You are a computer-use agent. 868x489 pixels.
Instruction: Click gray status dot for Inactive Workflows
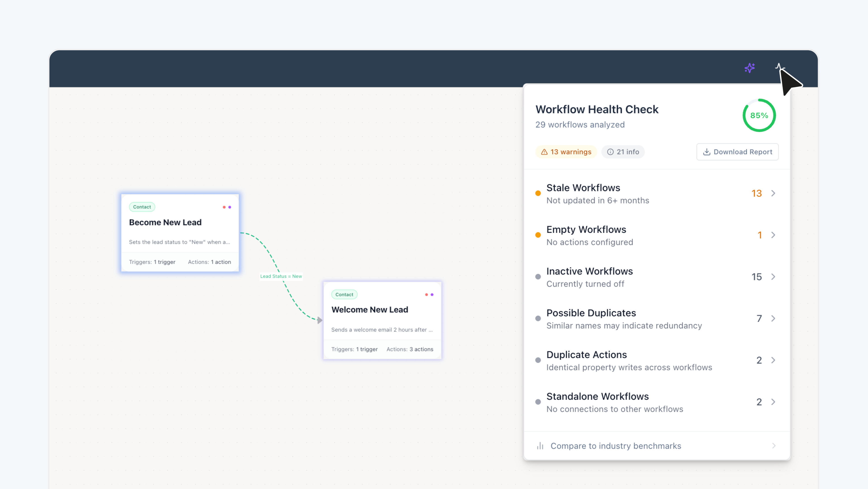tap(538, 277)
